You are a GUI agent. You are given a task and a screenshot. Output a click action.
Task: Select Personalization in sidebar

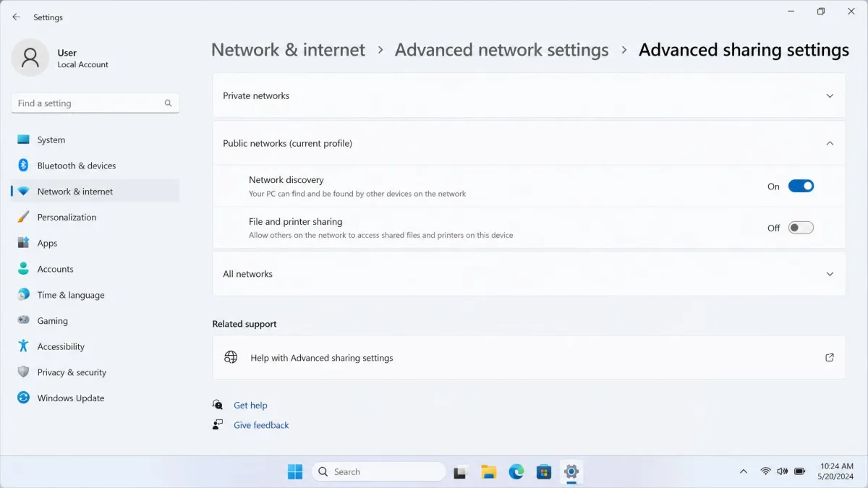coord(95,217)
